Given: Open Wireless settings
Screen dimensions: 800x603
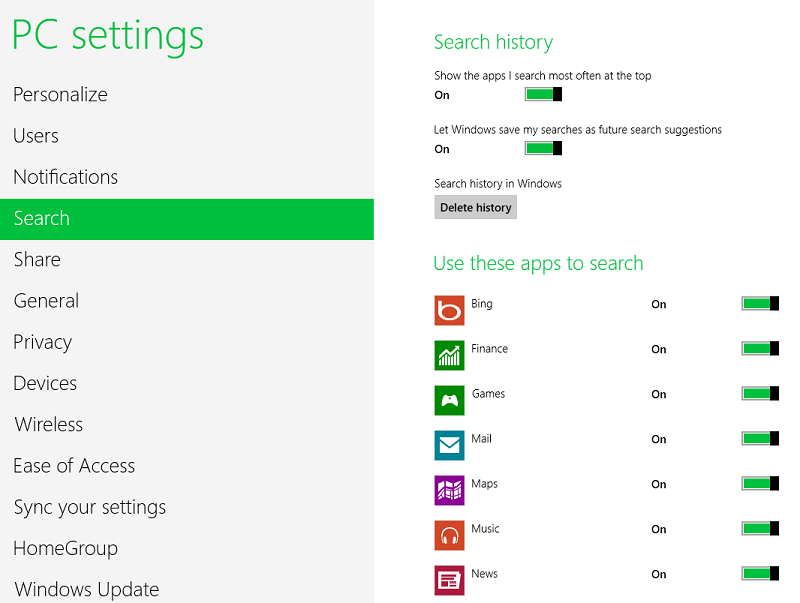Looking at the screenshot, I should (x=187, y=425).
